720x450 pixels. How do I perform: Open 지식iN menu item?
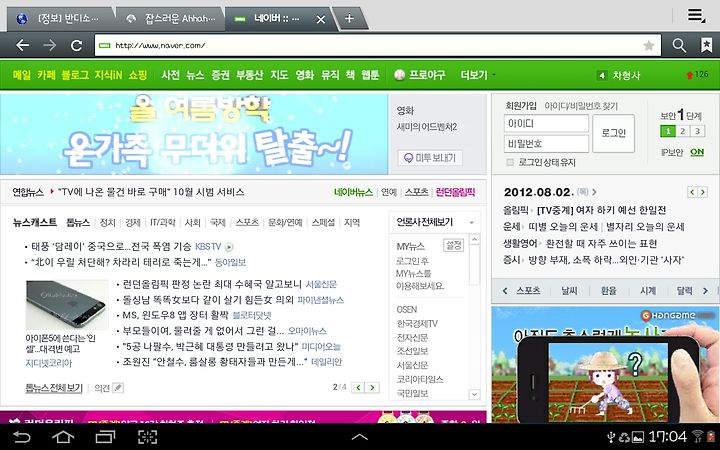pos(108,75)
